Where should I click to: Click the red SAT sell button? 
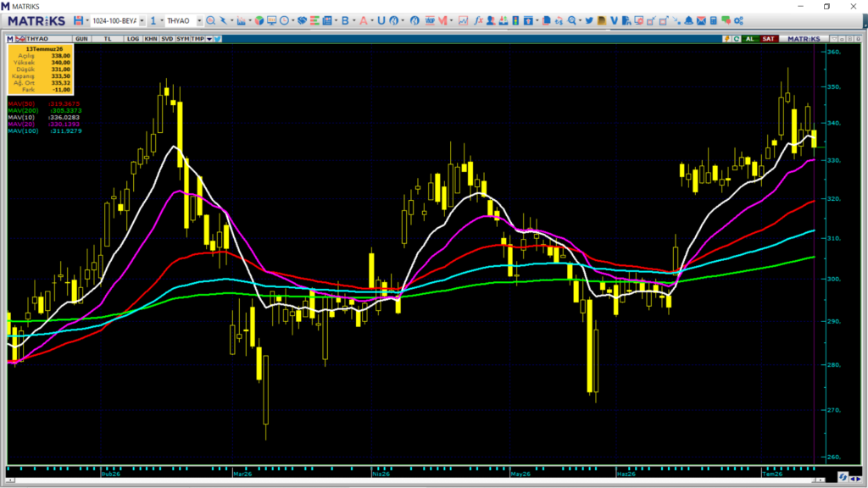coord(768,39)
